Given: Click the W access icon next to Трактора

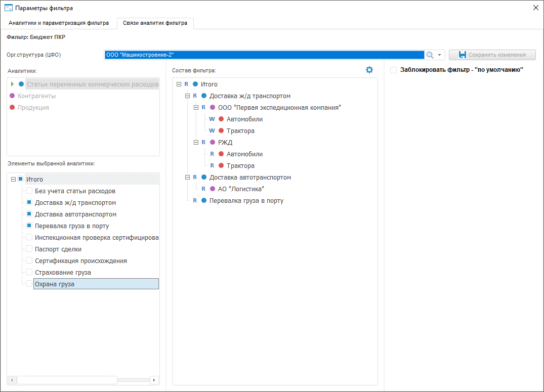Looking at the screenshot, I should (x=212, y=131).
